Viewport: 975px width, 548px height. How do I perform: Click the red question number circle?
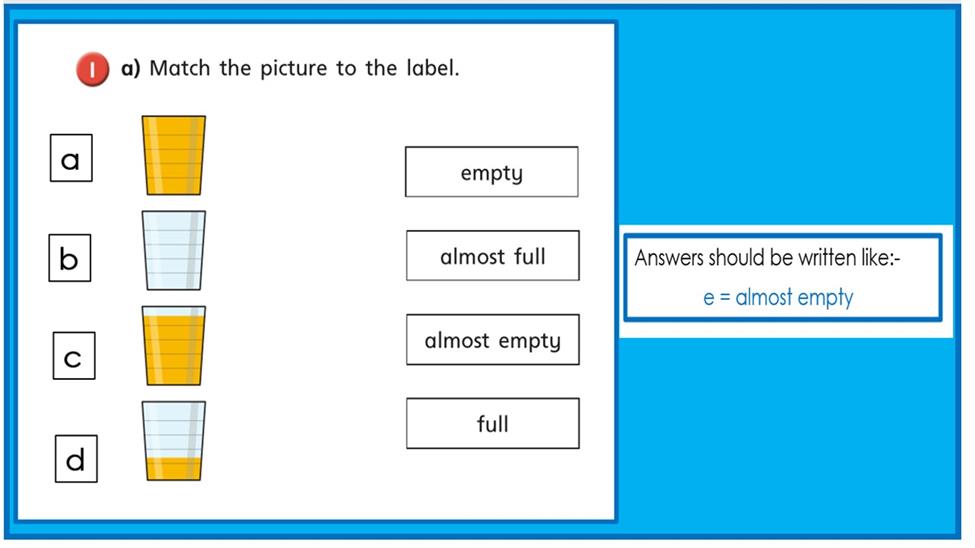click(93, 68)
